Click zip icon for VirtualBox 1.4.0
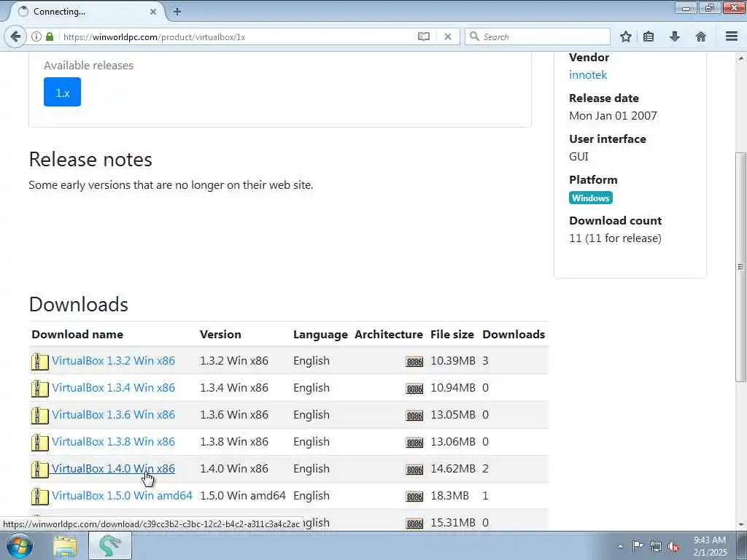The width and height of the screenshot is (747, 560). click(39, 470)
